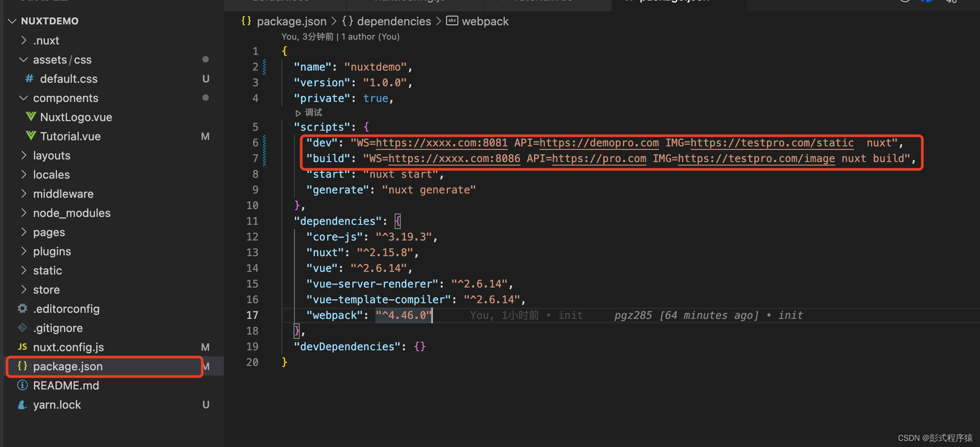
Task: Expand the pages folder
Action: click(x=24, y=232)
